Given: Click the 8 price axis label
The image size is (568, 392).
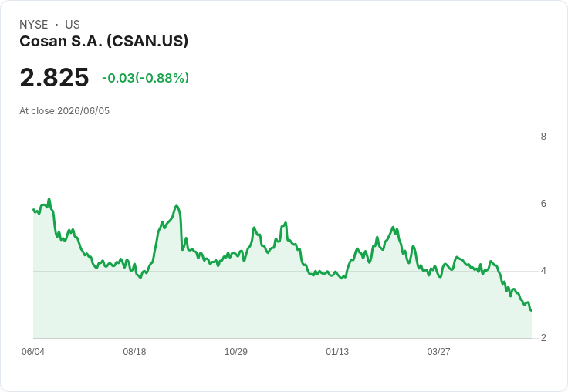Looking at the screenshot, I should point(543,137).
